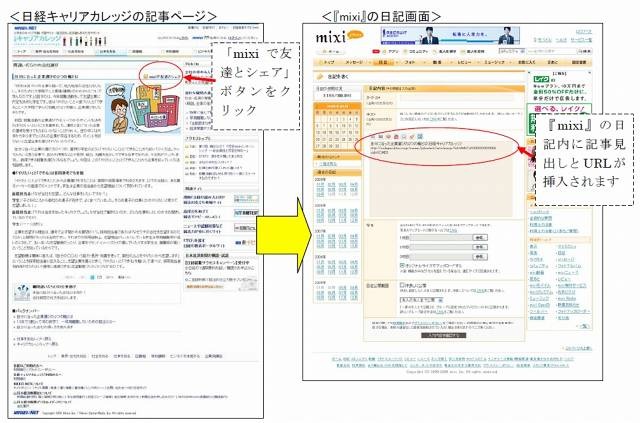Open the search category dropdown in mixi header
Viewport: 640px width, 423px height.
[512, 51]
